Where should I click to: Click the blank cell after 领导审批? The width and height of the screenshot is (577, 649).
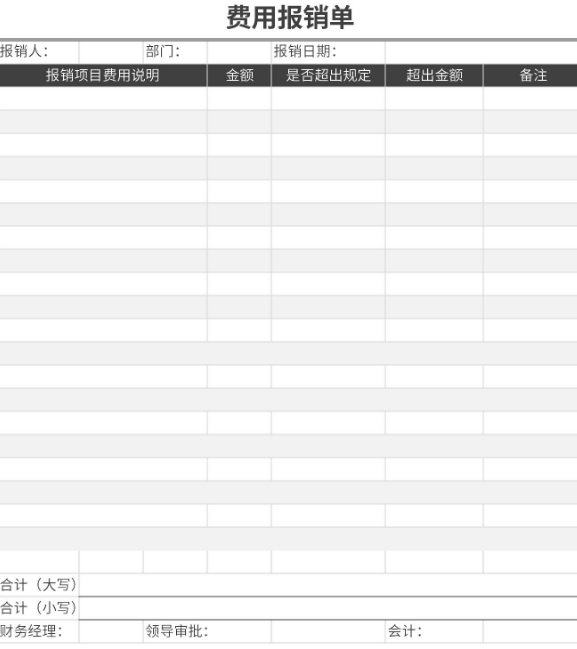(x=328, y=632)
